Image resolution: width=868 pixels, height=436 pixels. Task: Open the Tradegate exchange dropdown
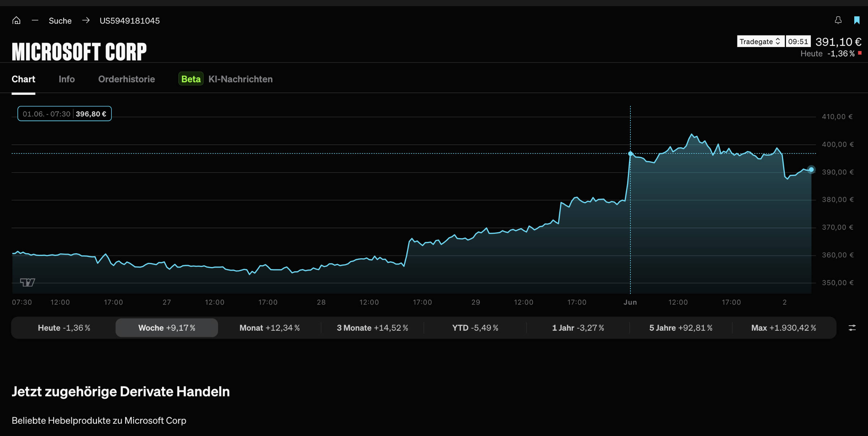761,41
